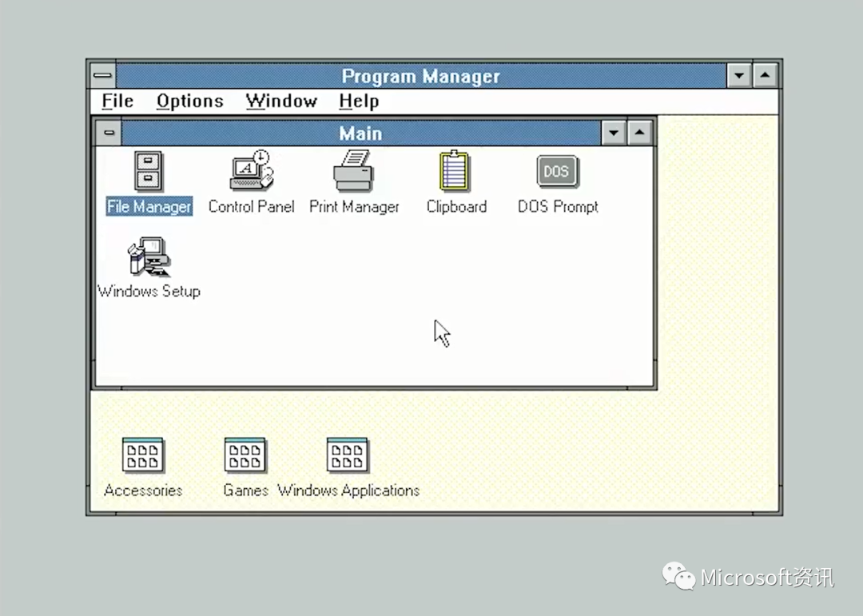Click the Clipboard icon

tap(455, 171)
